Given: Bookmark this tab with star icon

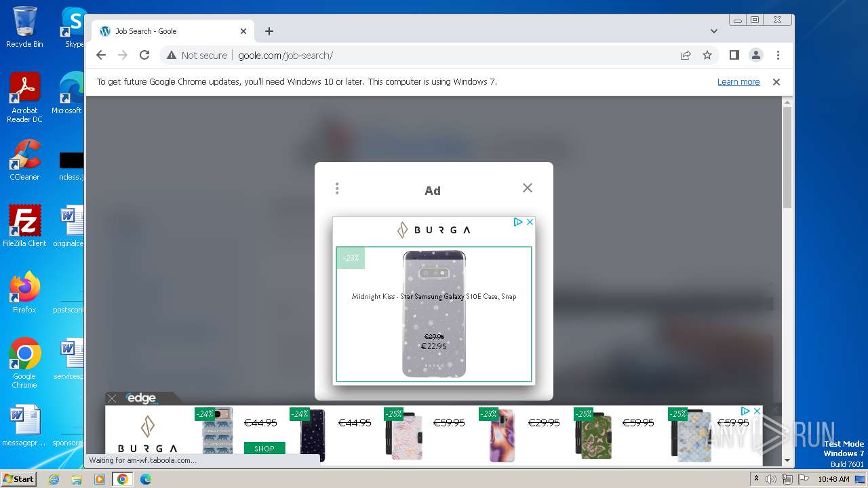Looking at the screenshot, I should tap(707, 56).
